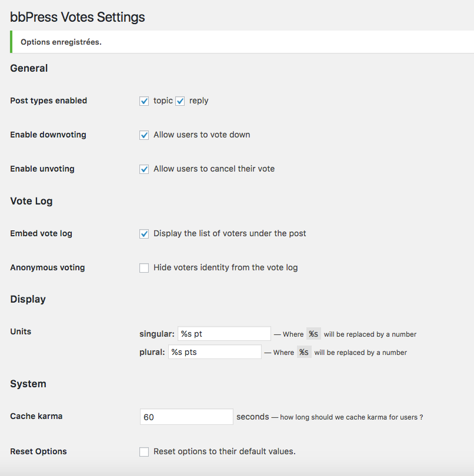Uncheck the reply post type checkbox

[x=180, y=101]
